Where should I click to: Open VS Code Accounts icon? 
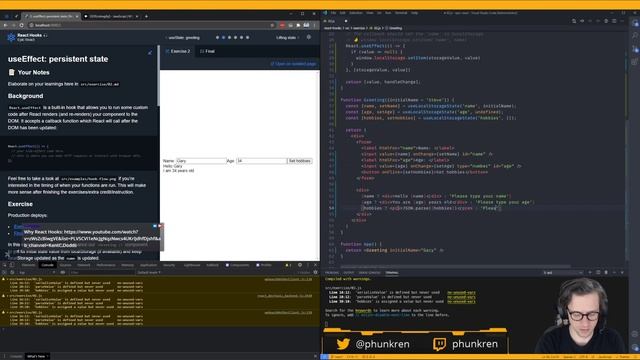click(x=635, y=334)
